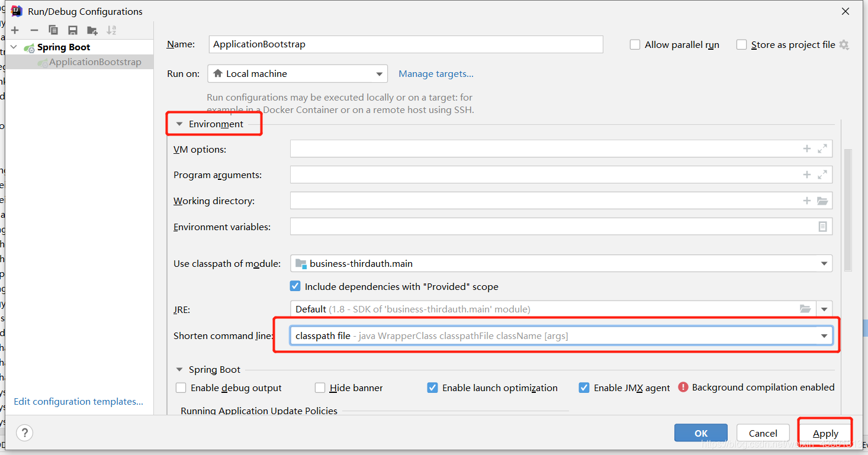Enable Allow parallel run checkbox

[635, 45]
